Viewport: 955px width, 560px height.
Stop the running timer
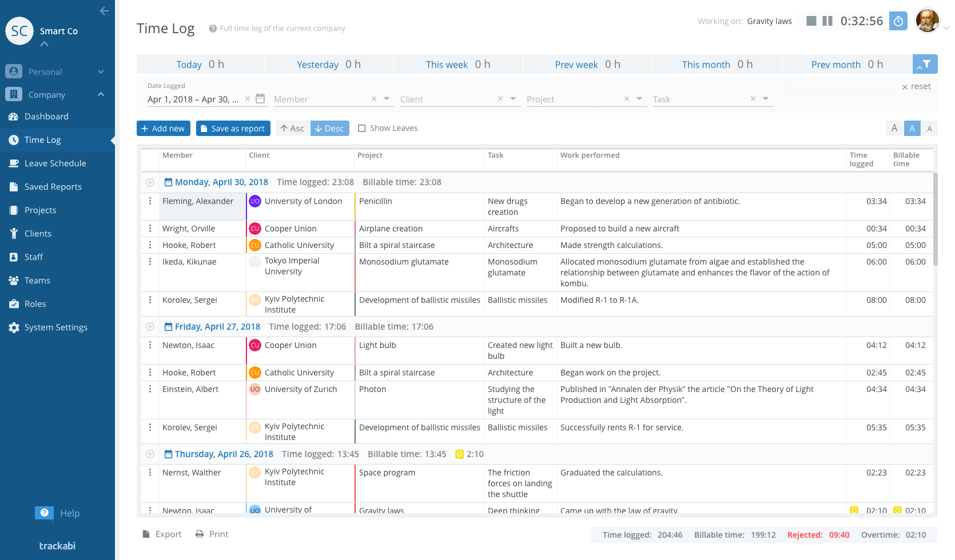[811, 21]
